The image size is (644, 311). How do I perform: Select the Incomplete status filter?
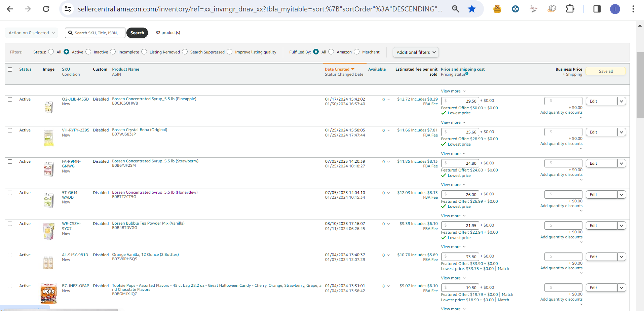tap(113, 52)
